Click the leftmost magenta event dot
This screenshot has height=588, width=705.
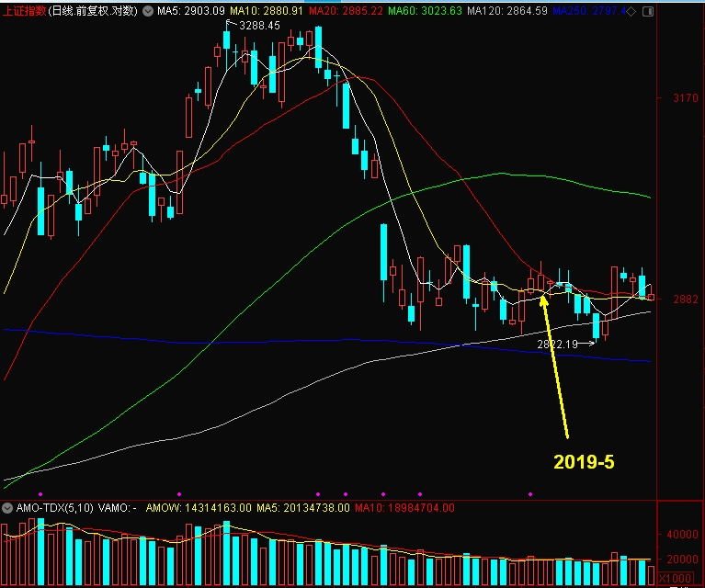coord(40,494)
